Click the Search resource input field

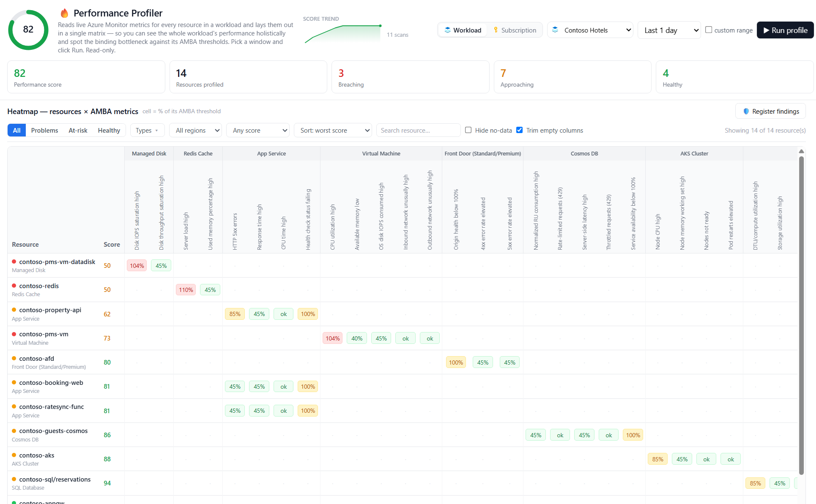click(x=418, y=130)
